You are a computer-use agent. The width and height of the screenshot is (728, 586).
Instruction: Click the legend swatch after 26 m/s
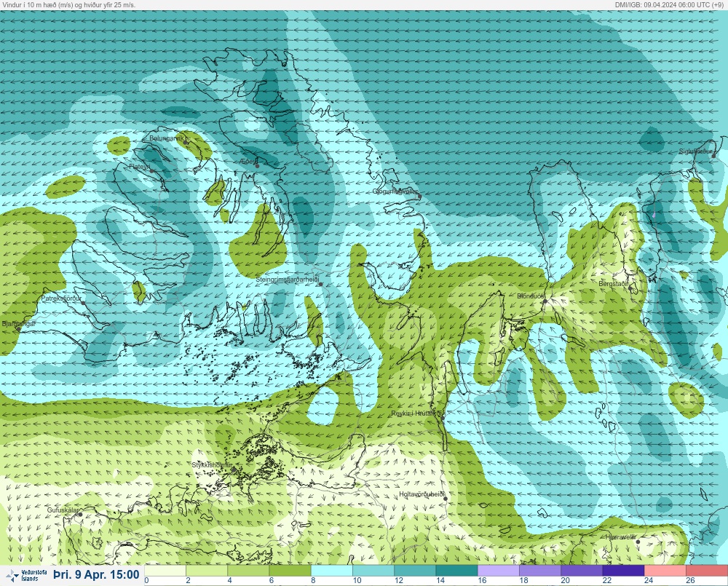707,570
